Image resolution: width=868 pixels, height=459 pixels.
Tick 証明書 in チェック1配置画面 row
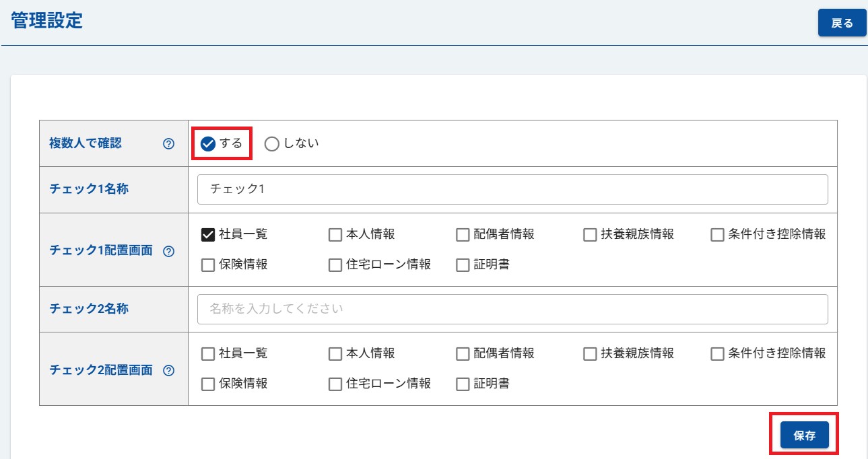(463, 265)
